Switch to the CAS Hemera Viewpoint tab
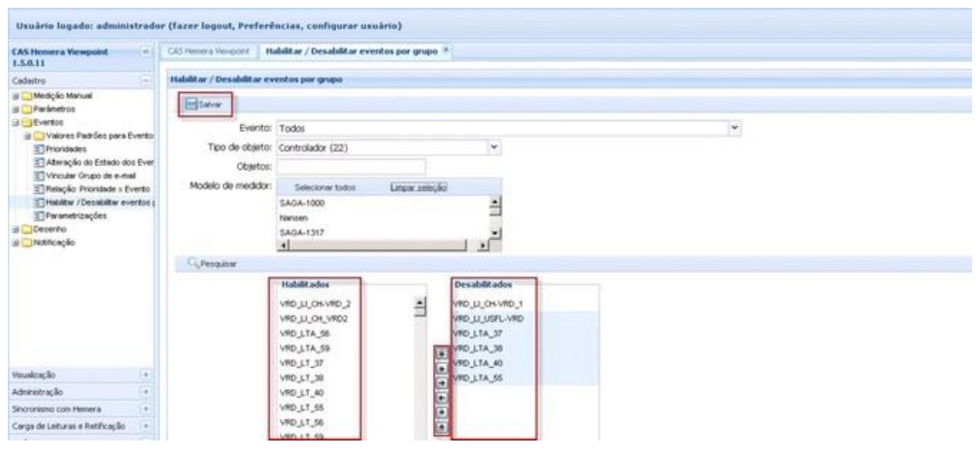Viewport: 980px width, 457px height. (211, 49)
